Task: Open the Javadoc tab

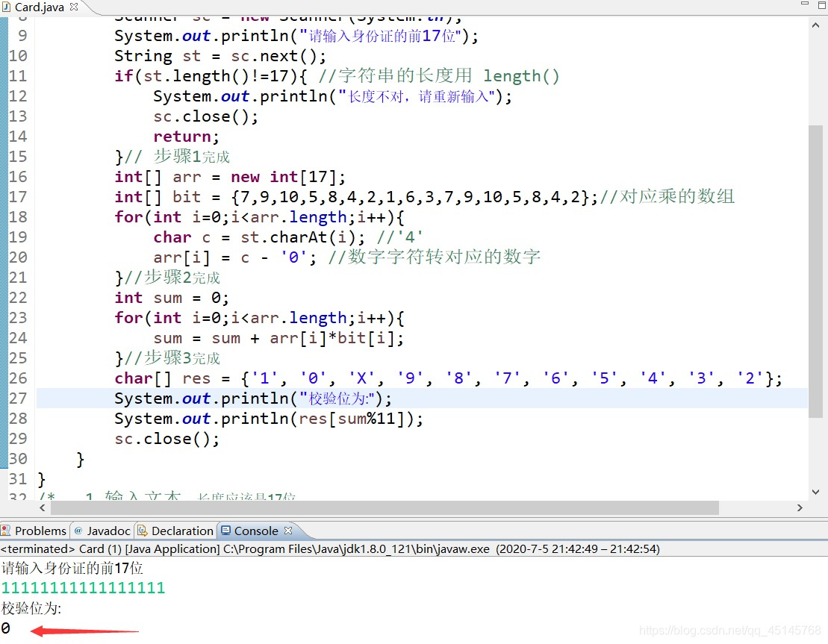Action: pyautogui.click(x=102, y=531)
